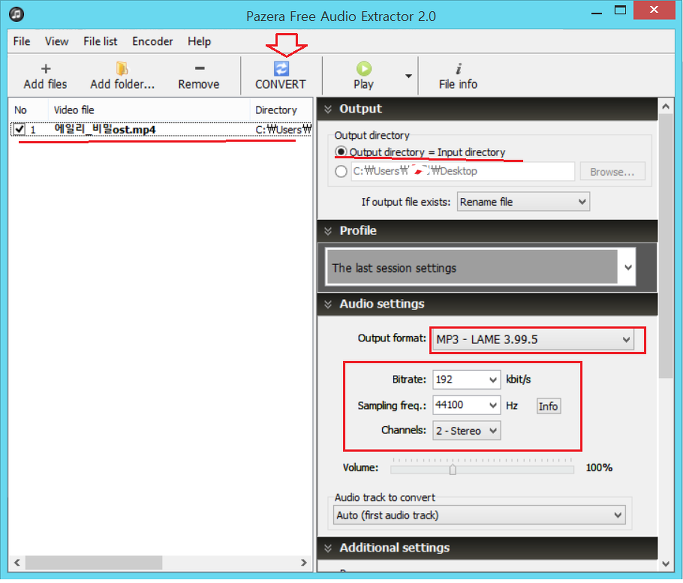This screenshot has height=583, width=683.
Task: Open the Audio track to convert dropdown
Action: coord(479,515)
